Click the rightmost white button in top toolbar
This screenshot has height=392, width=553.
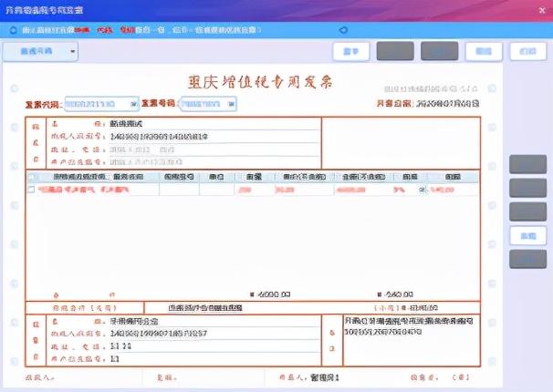pos(528,51)
